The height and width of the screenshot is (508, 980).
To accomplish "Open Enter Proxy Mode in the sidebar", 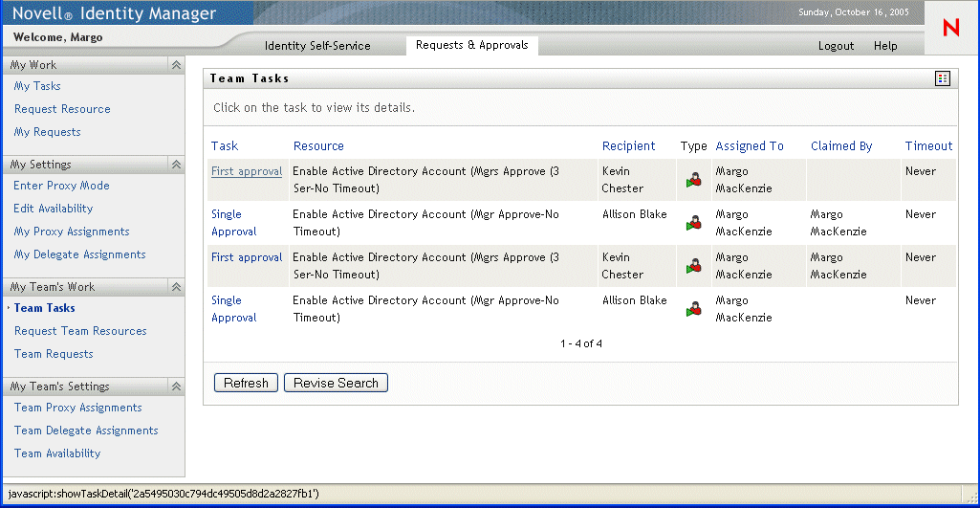I will pyautogui.click(x=62, y=186).
